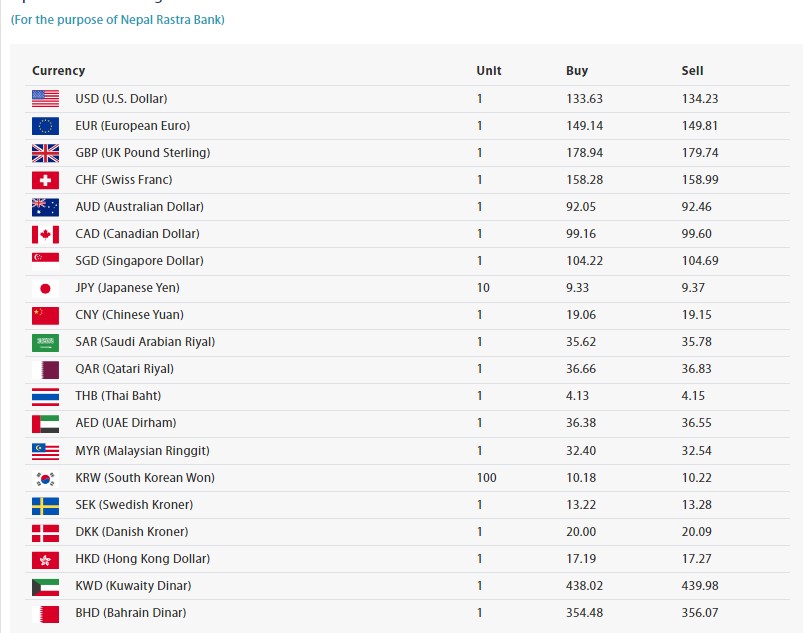Viewport: 803px width, 633px height.
Task: Click the BHD (Bahrain Dinar) row label
Action: 130,613
